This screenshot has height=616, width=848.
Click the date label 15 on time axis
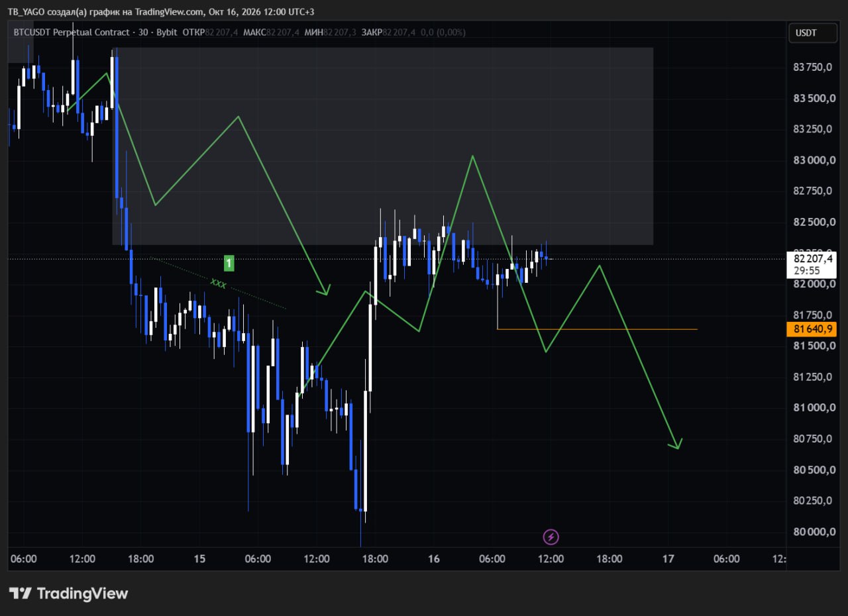tap(199, 559)
